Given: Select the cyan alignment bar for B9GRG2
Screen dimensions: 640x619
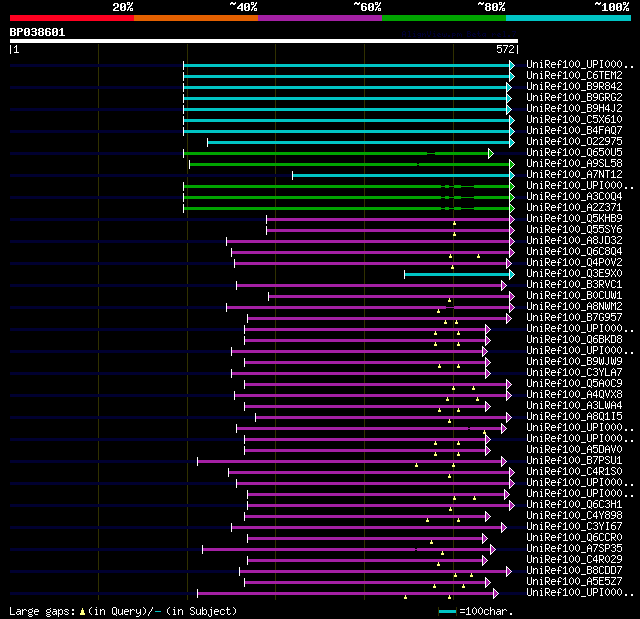Looking at the screenshot, I should click(x=345, y=98).
